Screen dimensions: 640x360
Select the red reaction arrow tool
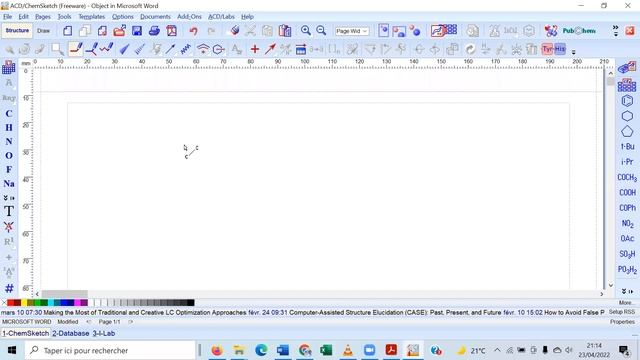pyautogui.click(x=270, y=49)
